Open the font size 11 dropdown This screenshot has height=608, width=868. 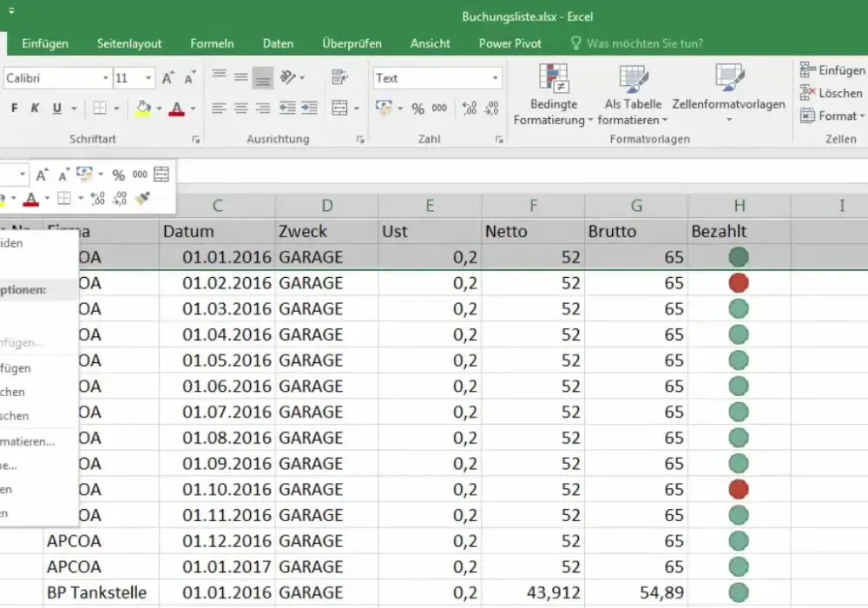(148, 78)
